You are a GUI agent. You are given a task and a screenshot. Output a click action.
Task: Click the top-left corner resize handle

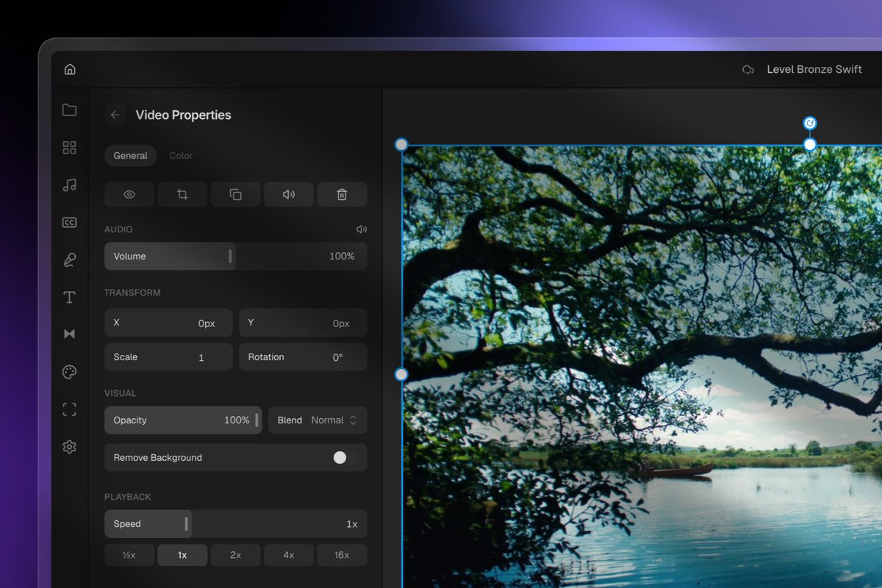pos(401,145)
